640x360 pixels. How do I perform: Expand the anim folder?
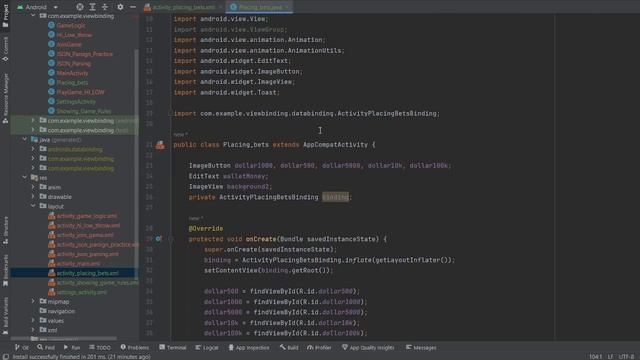tap(33, 187)
